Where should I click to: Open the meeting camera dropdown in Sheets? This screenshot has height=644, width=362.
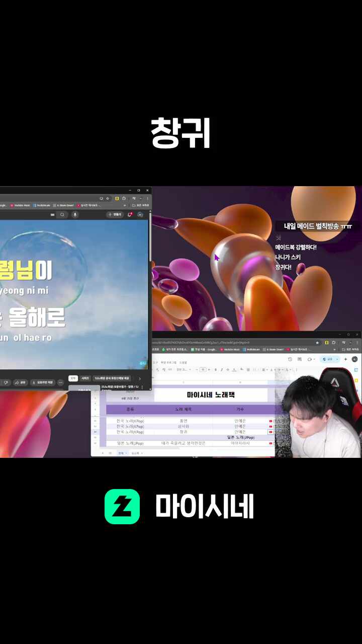(x=310, y=359)
